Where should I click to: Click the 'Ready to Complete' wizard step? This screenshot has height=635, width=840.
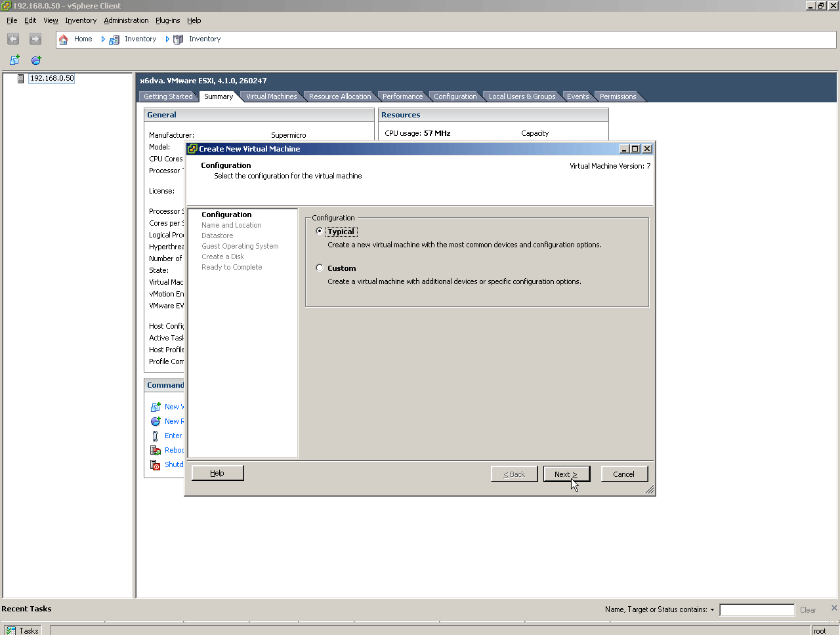coord(232,267)
